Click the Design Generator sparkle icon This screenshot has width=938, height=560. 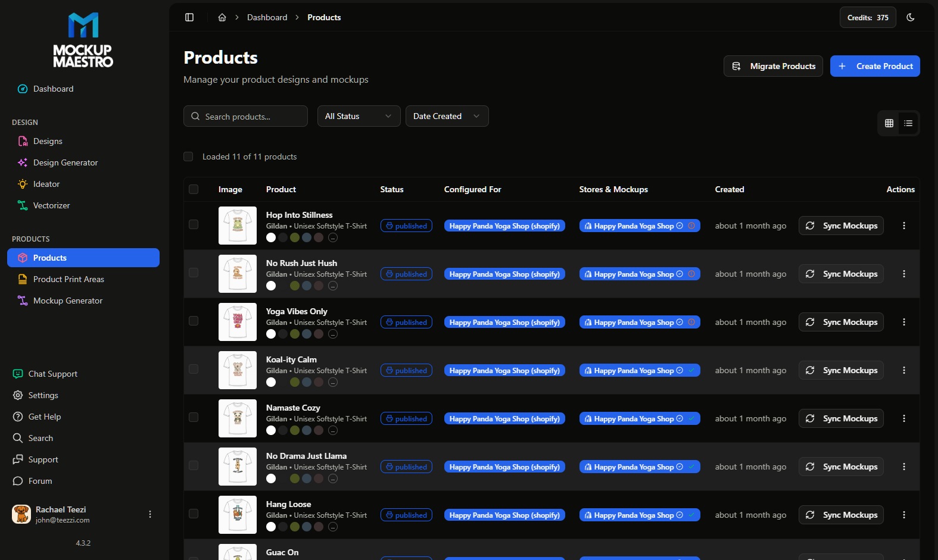tap(23, 162)
